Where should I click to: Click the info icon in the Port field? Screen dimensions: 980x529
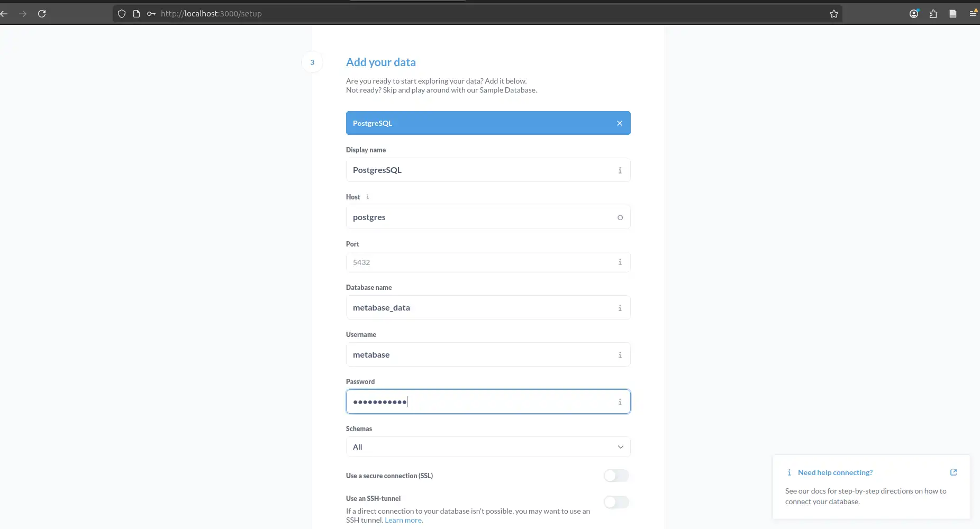(x=620, y=262)
